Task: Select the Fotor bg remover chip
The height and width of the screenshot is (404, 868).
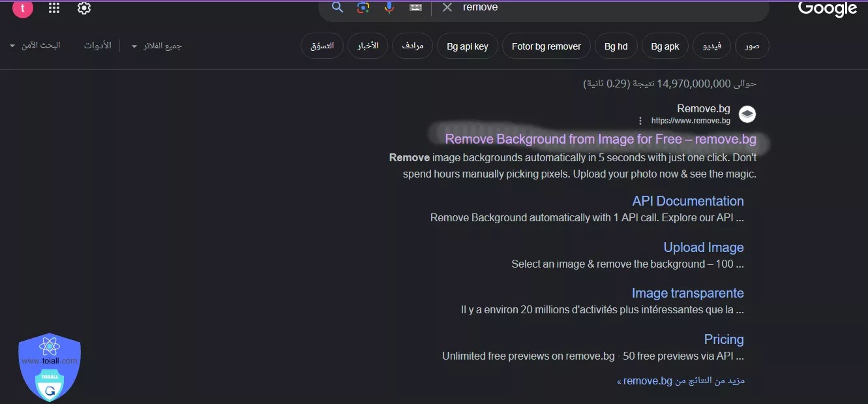Action: (546, 46)
